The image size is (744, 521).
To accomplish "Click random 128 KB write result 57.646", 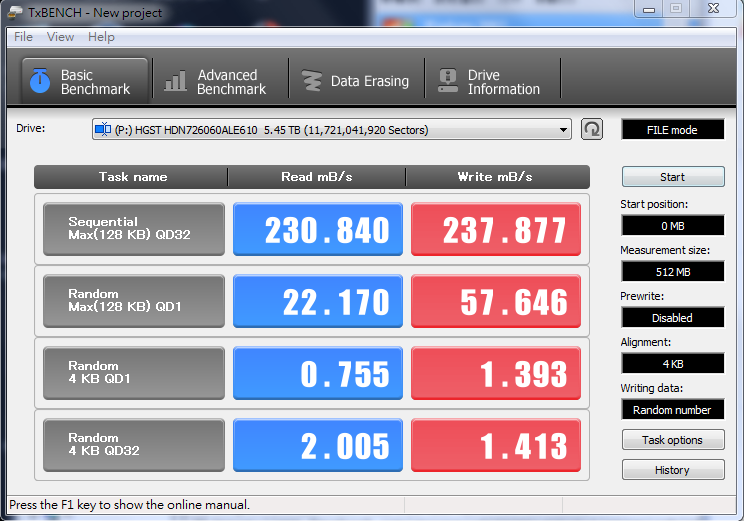I will 496,301.
